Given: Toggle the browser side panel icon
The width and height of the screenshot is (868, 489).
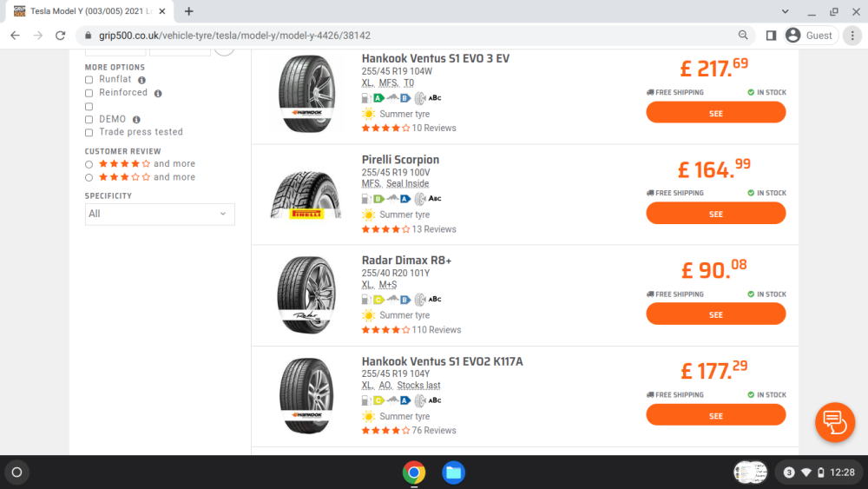Looking at the screenshot, I should click(x=771, y=36).
